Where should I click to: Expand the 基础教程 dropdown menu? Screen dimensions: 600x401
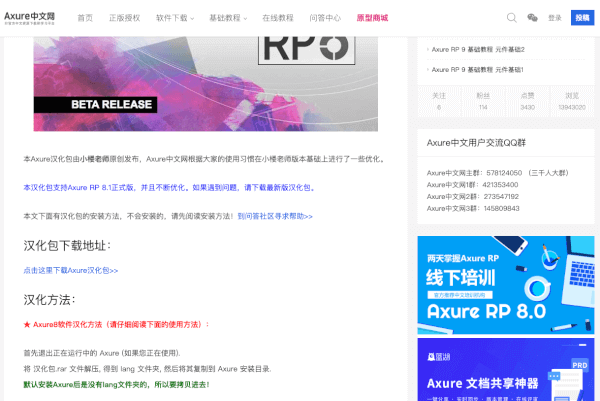tap(228, 18)
